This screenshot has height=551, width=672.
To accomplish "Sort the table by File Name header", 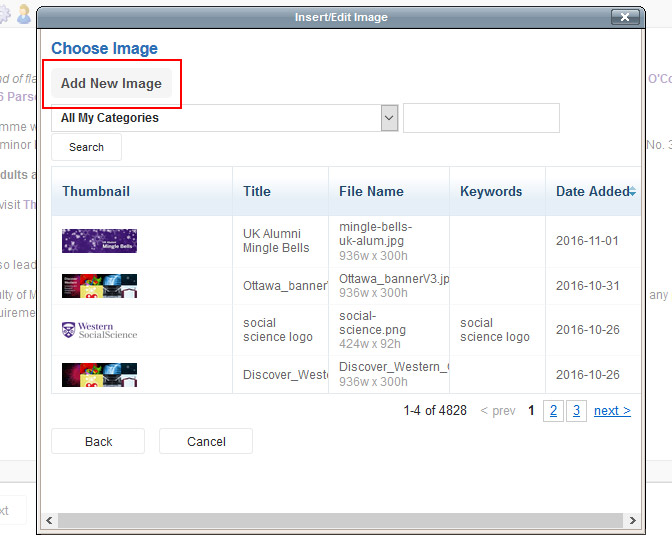I will (x=371, y=192).
